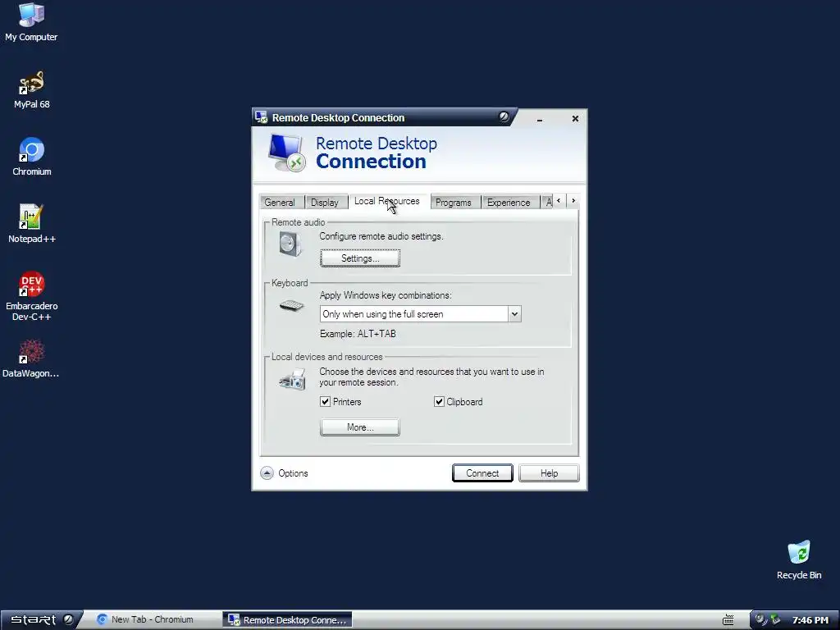
Task: Click the keyboard icon in Keyboard group
Action: click(x=291, y=306)
